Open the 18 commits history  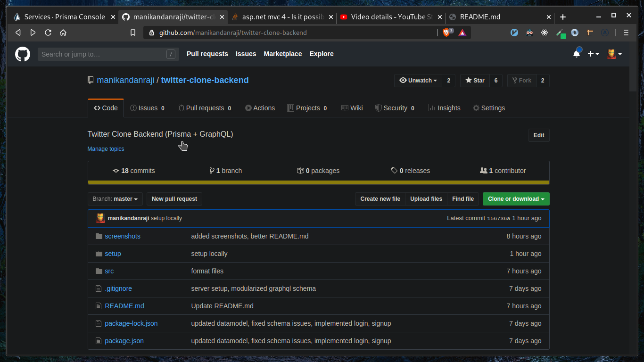click(x=134, y=171)
